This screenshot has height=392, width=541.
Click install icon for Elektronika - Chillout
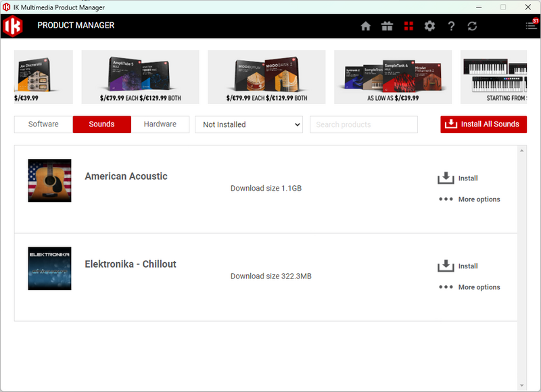pos(446,266)
